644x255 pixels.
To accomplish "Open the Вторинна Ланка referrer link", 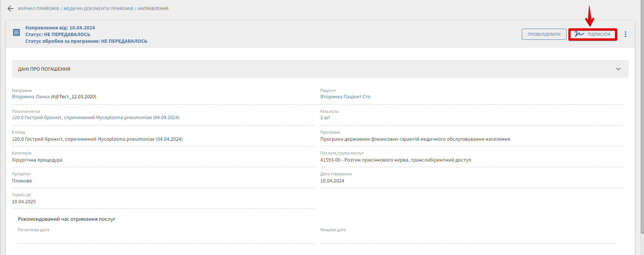I will (x=31, y=97).
